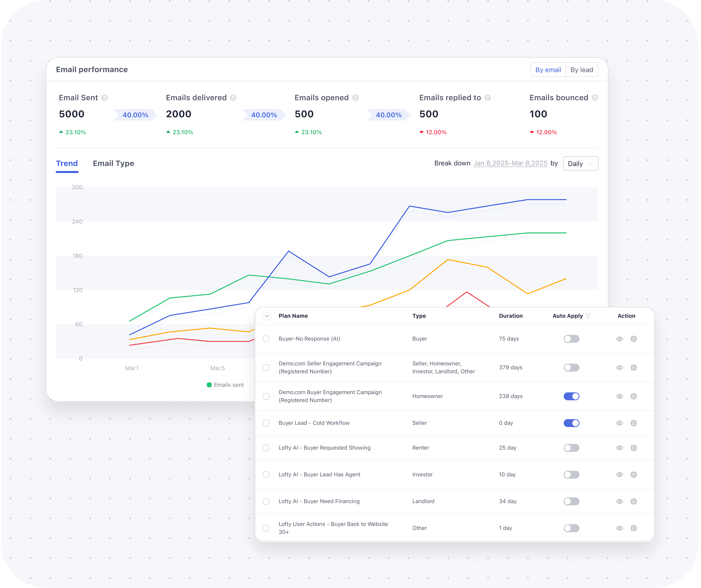Switch to the Trend tab

(x=67, y=164)
